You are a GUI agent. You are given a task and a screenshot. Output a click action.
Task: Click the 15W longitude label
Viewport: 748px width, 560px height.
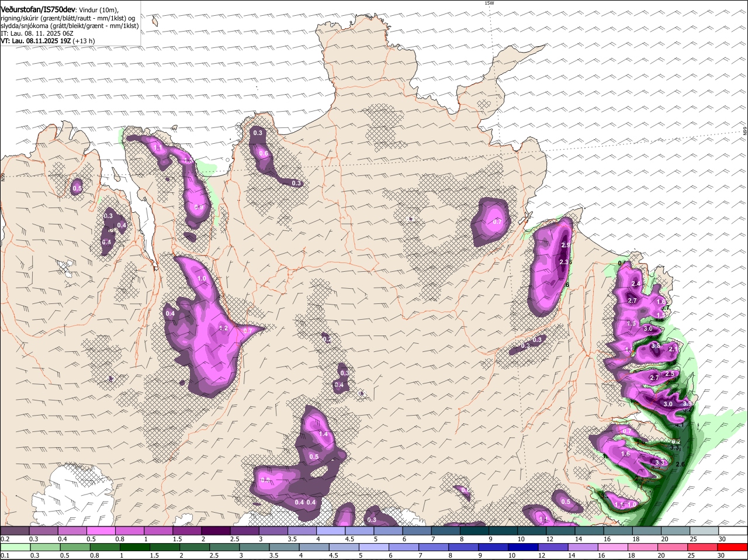coord(489,3)
